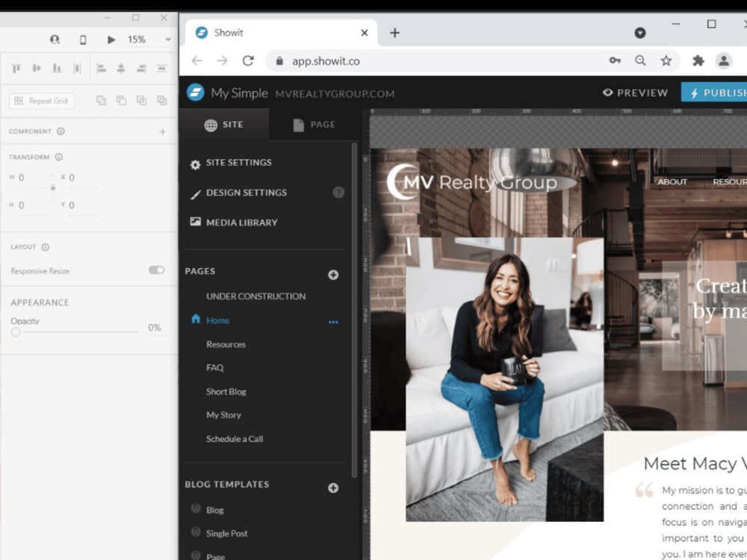Open saved passwords key icon
The width and height of the screenshot is (747, 560).
tap(615, 60)
